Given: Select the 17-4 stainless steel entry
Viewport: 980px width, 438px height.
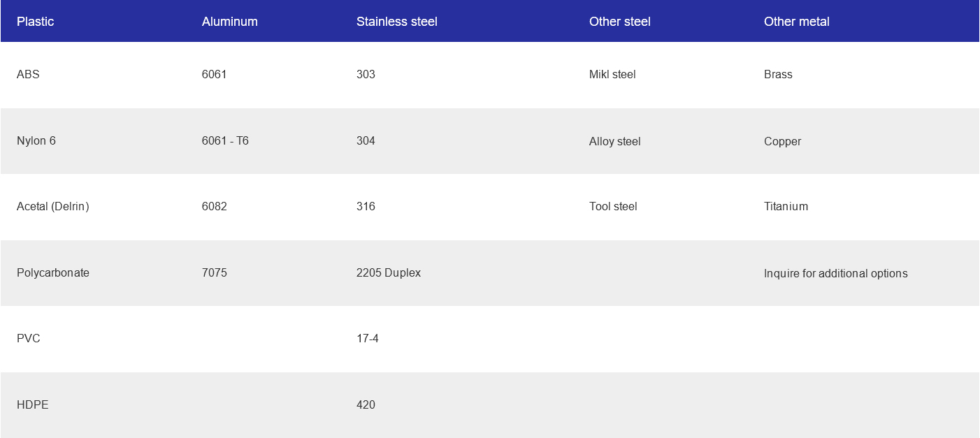Looking at the screenshot, I should tap(368, 338).
